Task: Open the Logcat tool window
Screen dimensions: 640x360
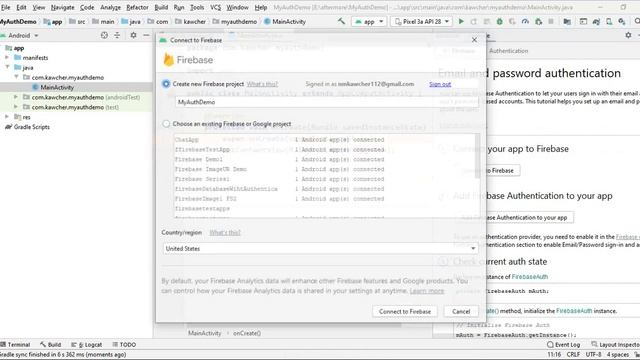Action: (87, 344)
